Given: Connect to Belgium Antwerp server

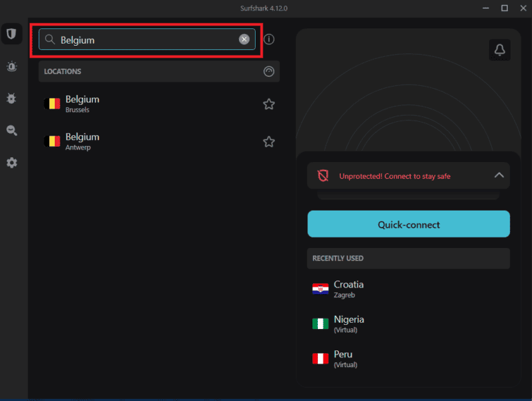Looking at the screenshot, I should tap(159, 141).
